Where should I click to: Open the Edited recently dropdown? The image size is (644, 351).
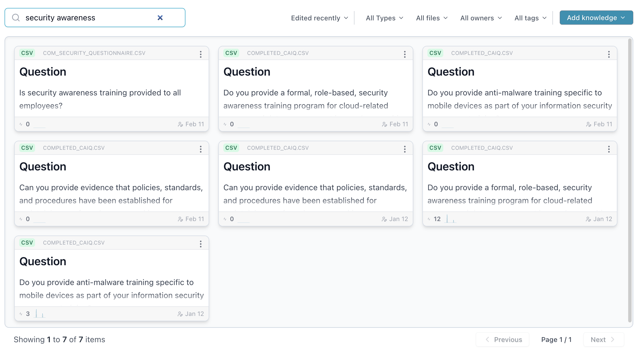(319, 18)
